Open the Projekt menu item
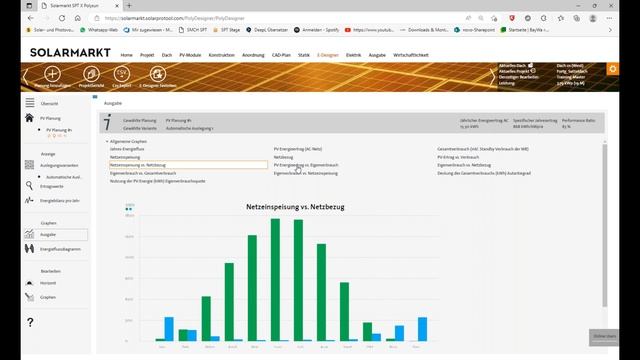The image size is (640, 360). [x=147, y=55]
